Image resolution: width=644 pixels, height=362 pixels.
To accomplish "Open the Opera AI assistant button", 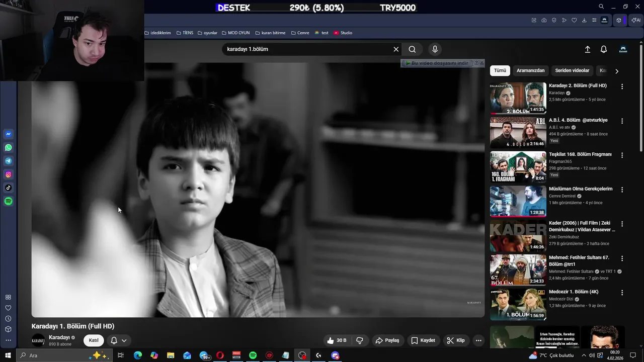I will (636, 20).
